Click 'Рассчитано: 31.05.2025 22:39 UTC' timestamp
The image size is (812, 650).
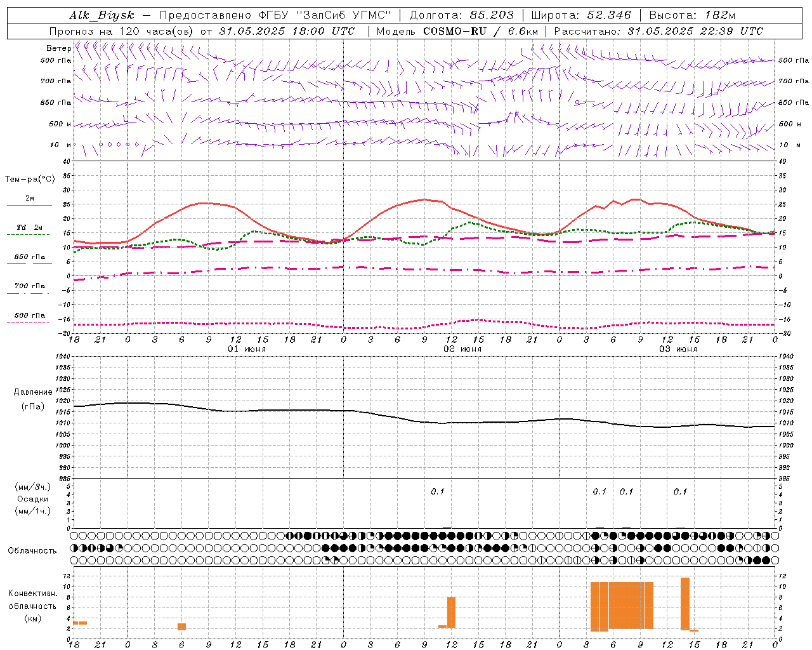tap(658, 31)
